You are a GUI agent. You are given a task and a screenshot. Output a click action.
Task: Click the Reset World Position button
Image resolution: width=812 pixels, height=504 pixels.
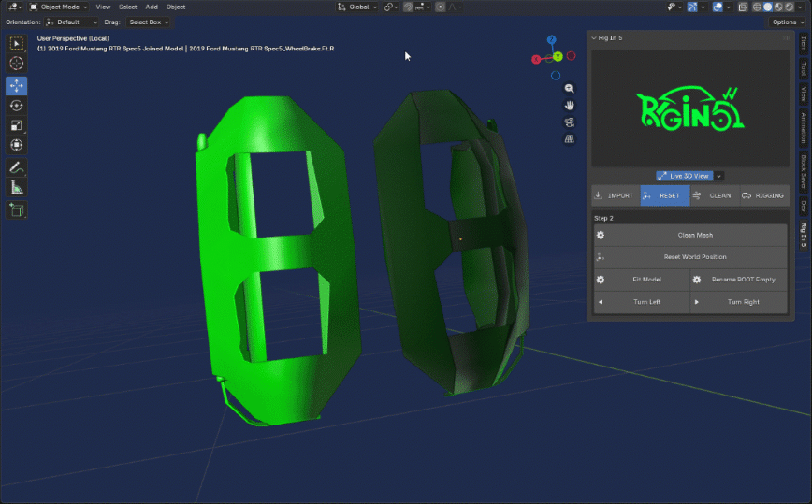[690, 256]
